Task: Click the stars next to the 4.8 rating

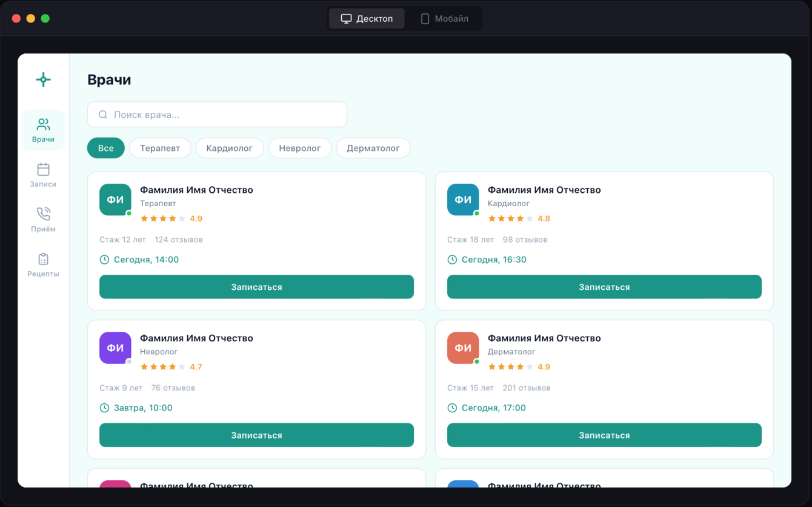Action: point(511,218)
